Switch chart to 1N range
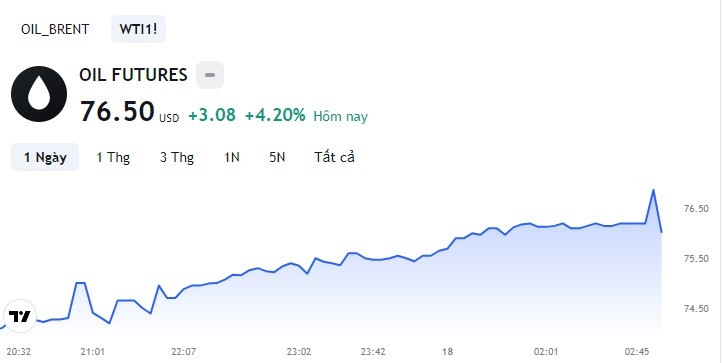Image resolution: width=722 pixels, height=363 pixels. coord(232,157)
